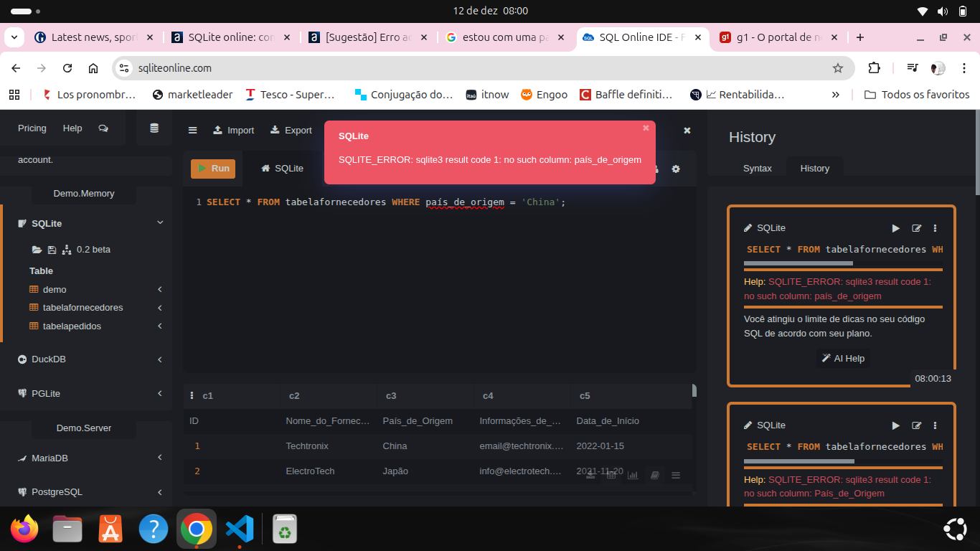Collapse the SQLite database section
The image size is (980, 551).
160,223
